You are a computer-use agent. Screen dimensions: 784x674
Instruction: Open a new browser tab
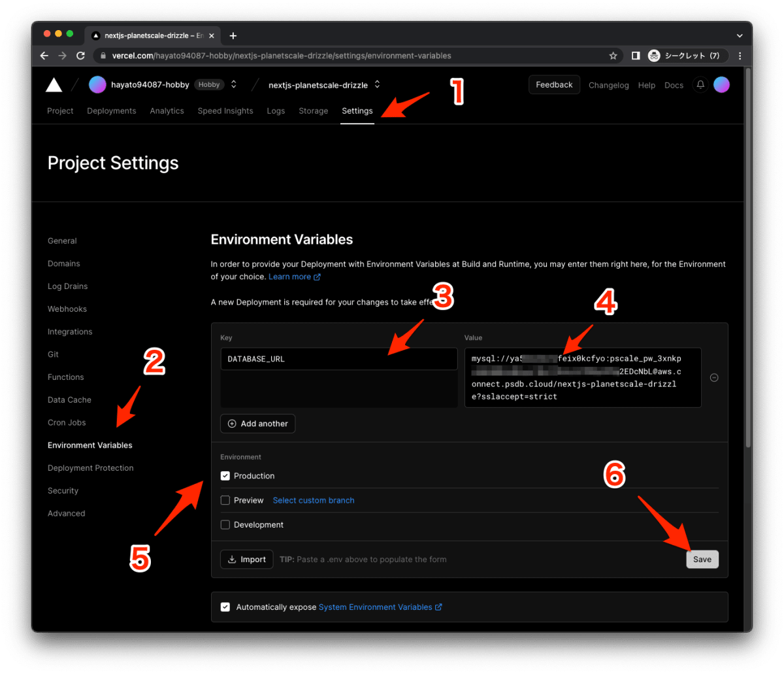[233, 35]
